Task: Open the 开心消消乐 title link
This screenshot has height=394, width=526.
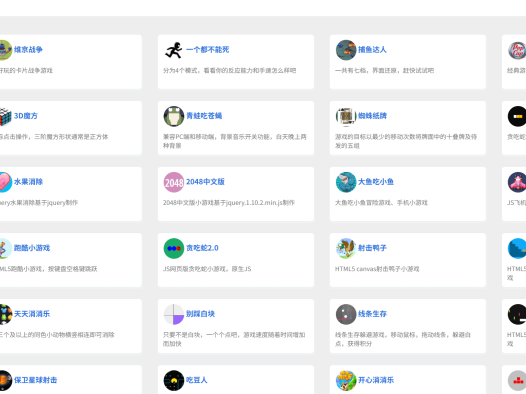Action: [376, 380]
